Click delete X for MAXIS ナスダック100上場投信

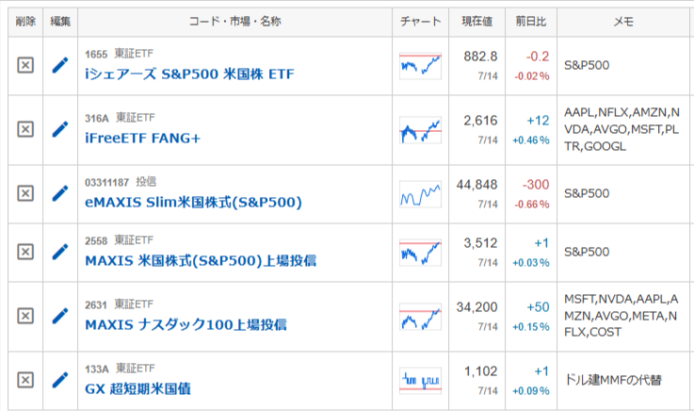(25, 316)
